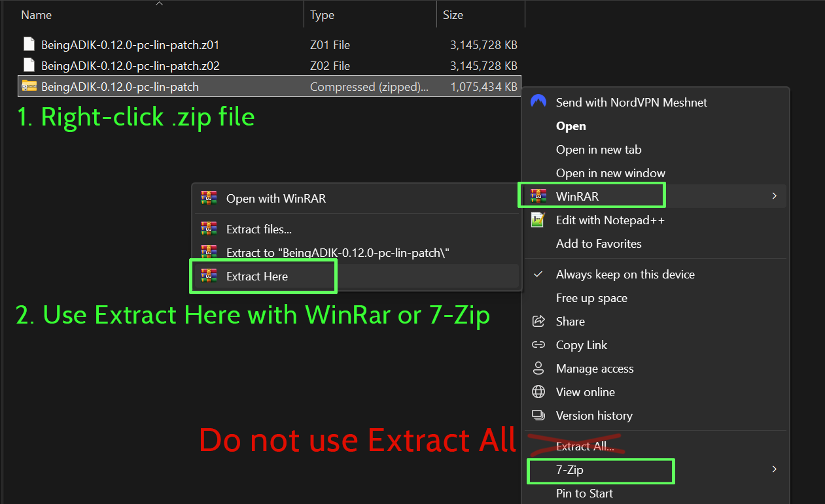Choose Share from the context menu
Image resolution: width=825 pixels, height=504 pixels.
point(570,321)
